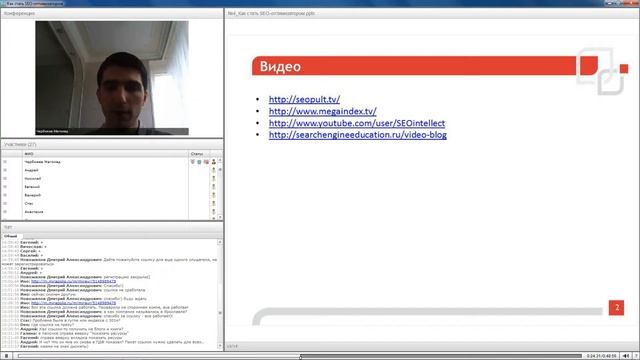Click the presenter's blue status icon
Screen dimensions: 640x360
(x=199, y=162)
